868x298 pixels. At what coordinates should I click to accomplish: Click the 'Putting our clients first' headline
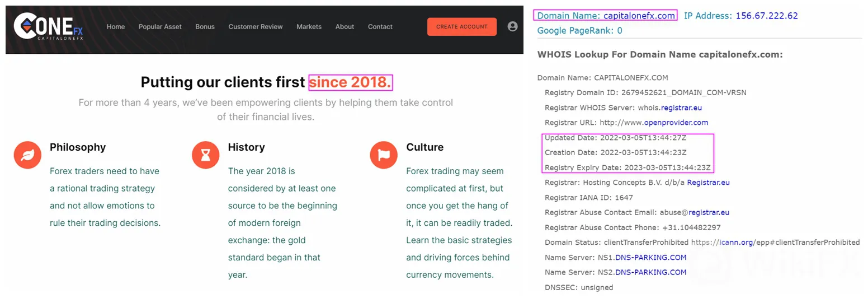tap(223, 82)
